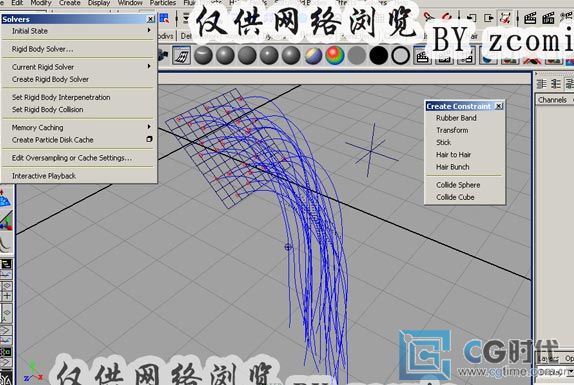
Task: Select the solid black circle shader icon
Action: [x=379, y=56]
